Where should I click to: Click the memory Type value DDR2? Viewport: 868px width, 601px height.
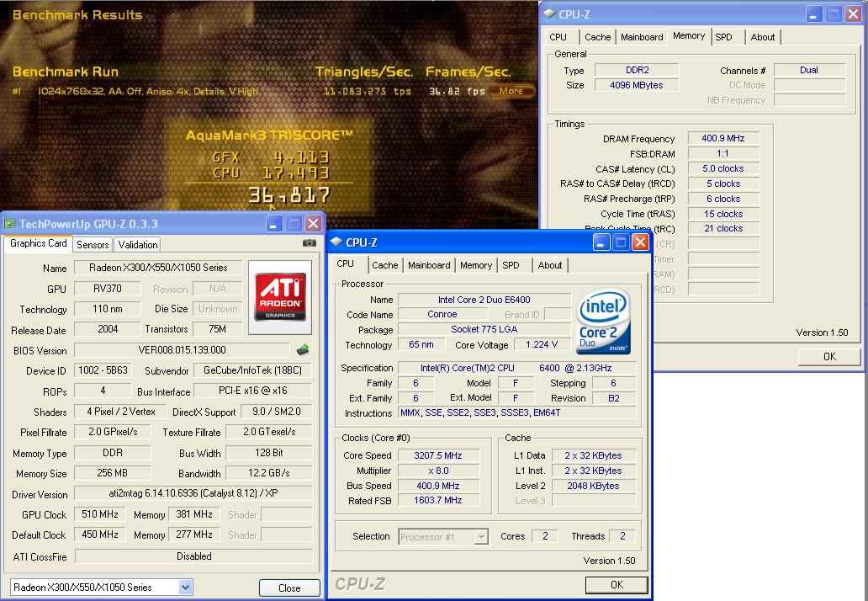click(637, 70)
